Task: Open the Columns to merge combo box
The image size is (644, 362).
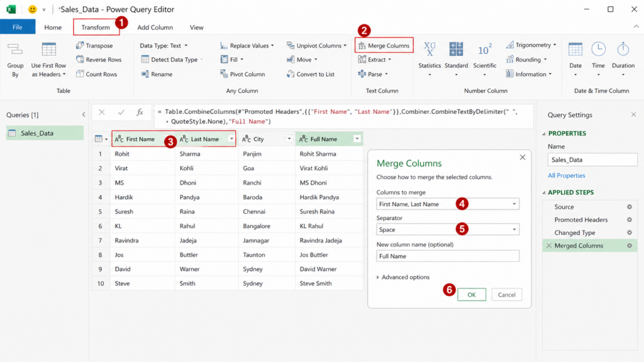Action: pos(448,204)
